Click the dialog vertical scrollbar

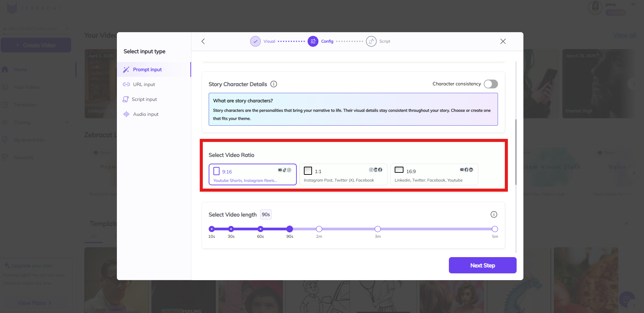click(516, 152)
